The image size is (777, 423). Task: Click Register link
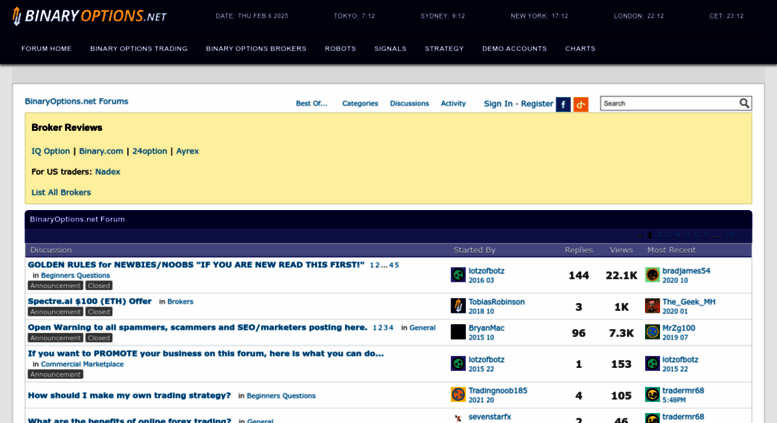point(537,104)
